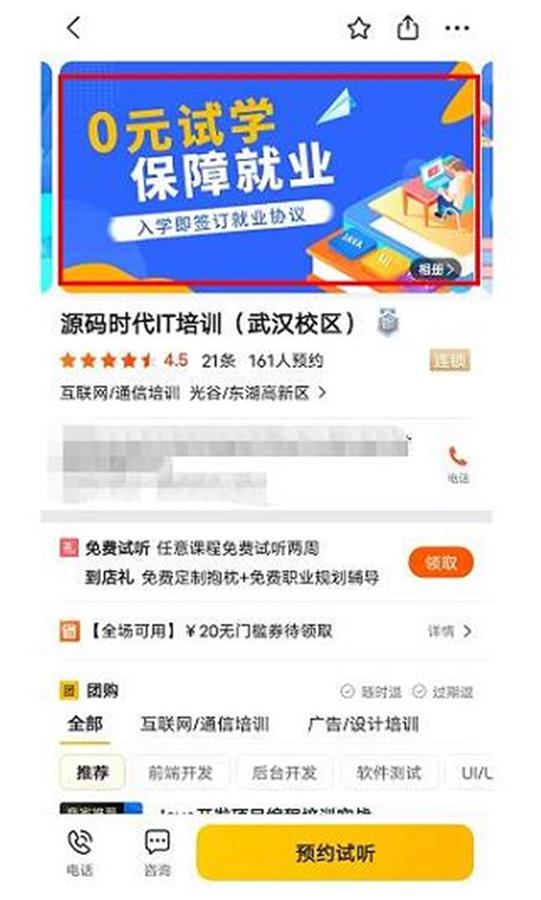
Task: Tap the 预约试听 booking button
Action: point(335,852)
